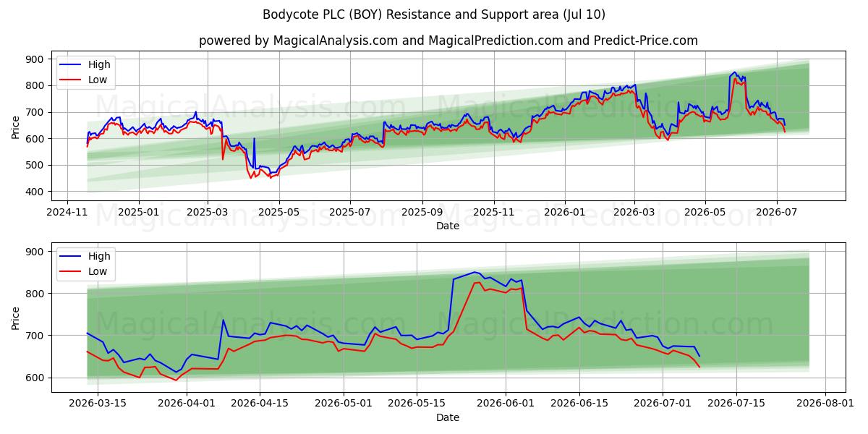Image resolution: width=868 pixels, height=434 pixels.
Task: Click the "2025-01" tick label on top chart
Action: point(138,212)
